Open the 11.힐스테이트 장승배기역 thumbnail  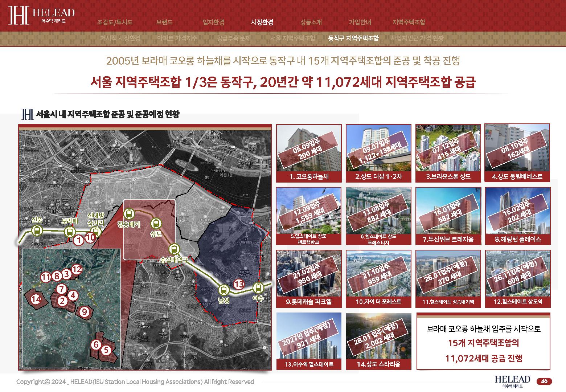[448, 278]
